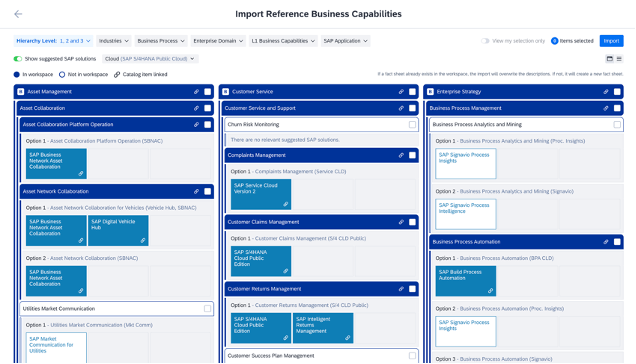Click the In workspace legend dot
This screenshot has width=636, height=364.
tap(17, 75)
